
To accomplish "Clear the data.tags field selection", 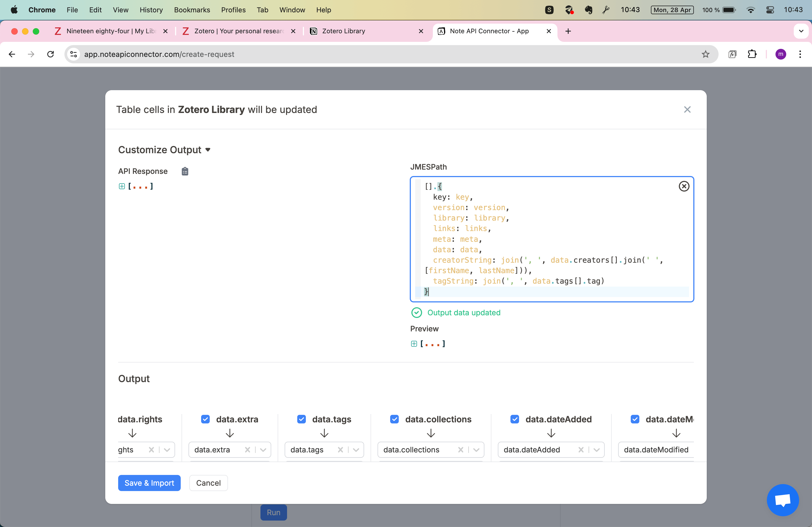I will tap(340, 450).
